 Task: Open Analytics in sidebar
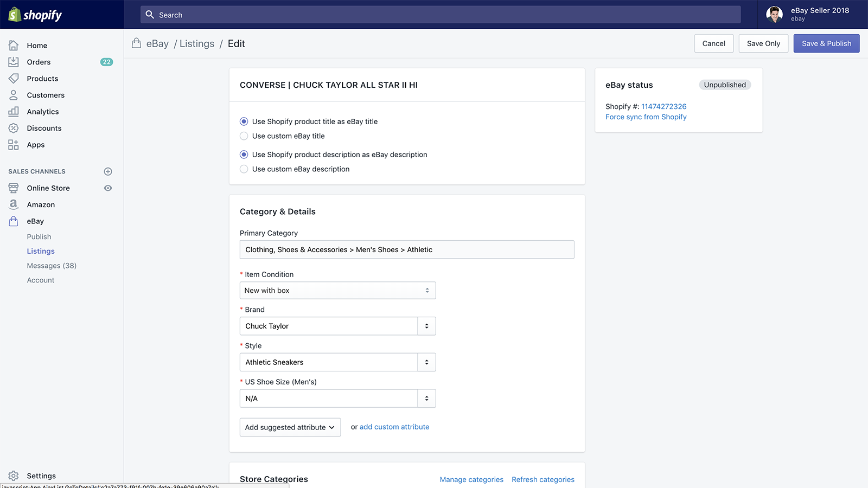pyautogui.click(x=43, y=112)
